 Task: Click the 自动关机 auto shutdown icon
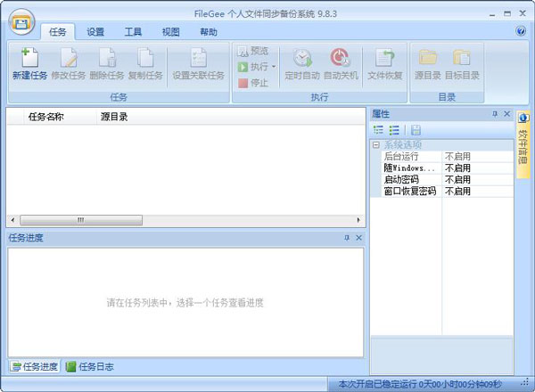click(x=340, y=59)
